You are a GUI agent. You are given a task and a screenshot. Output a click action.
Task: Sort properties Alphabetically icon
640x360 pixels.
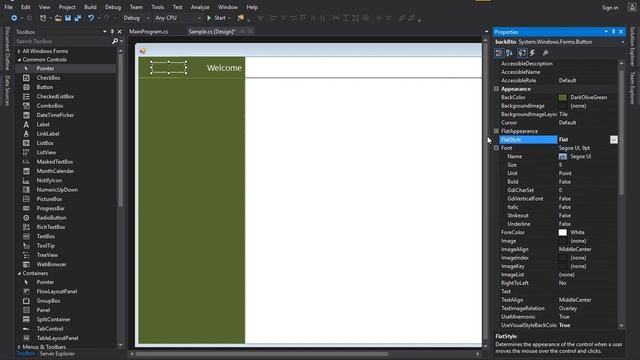(x=509, y=53)
